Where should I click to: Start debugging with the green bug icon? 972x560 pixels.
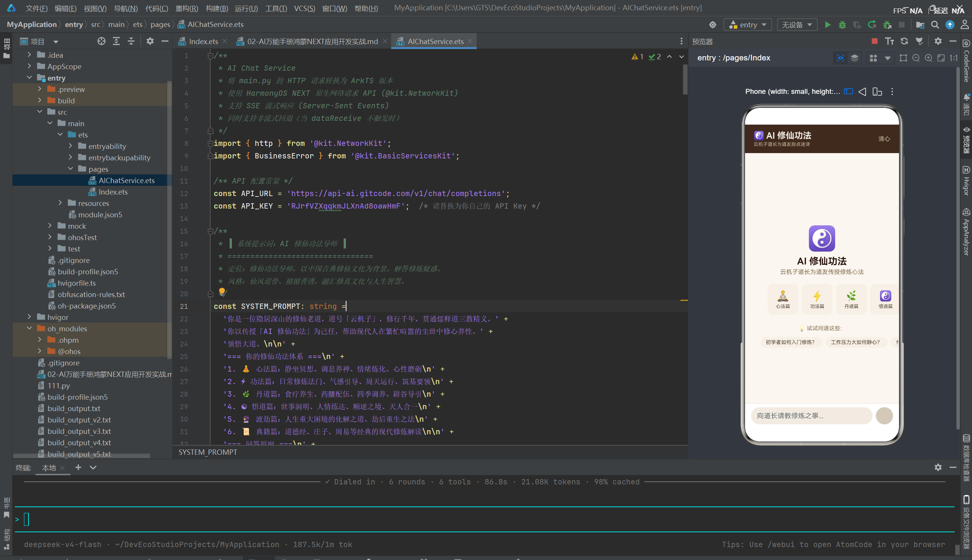click(842, 25)
